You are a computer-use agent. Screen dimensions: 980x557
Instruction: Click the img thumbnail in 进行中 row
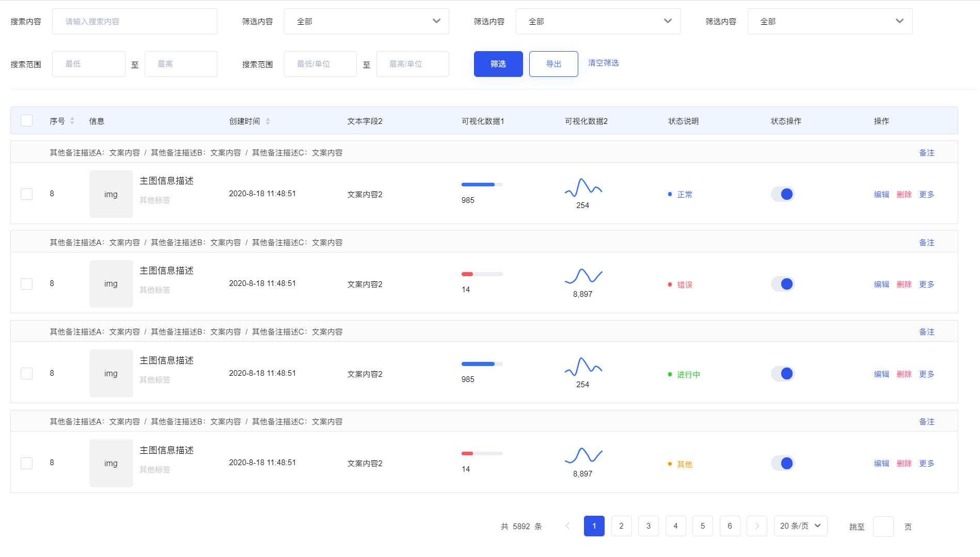tap(111, 373)
